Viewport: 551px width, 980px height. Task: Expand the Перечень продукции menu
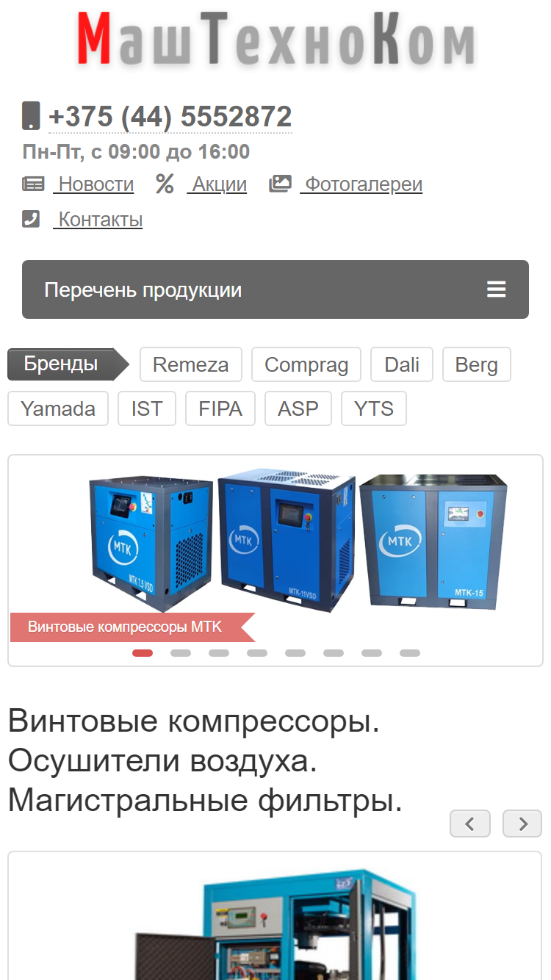click(275, 289)
